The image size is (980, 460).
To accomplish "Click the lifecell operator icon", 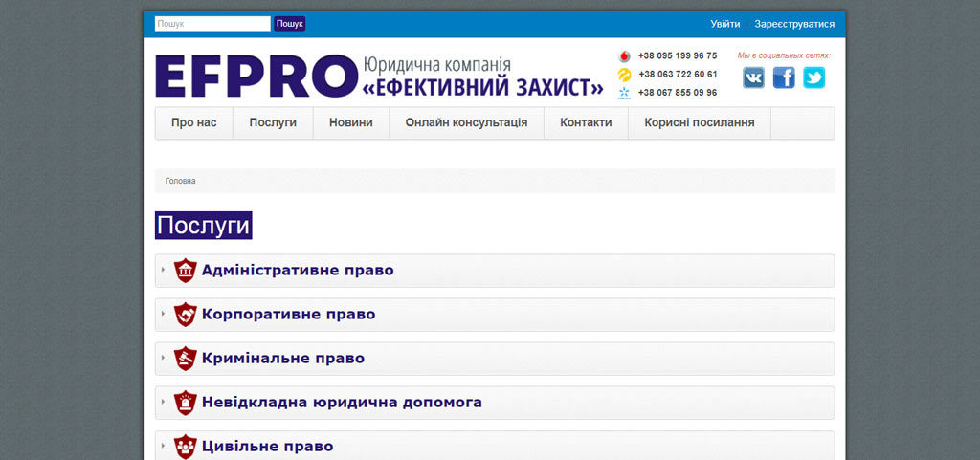I will (624, 75).
